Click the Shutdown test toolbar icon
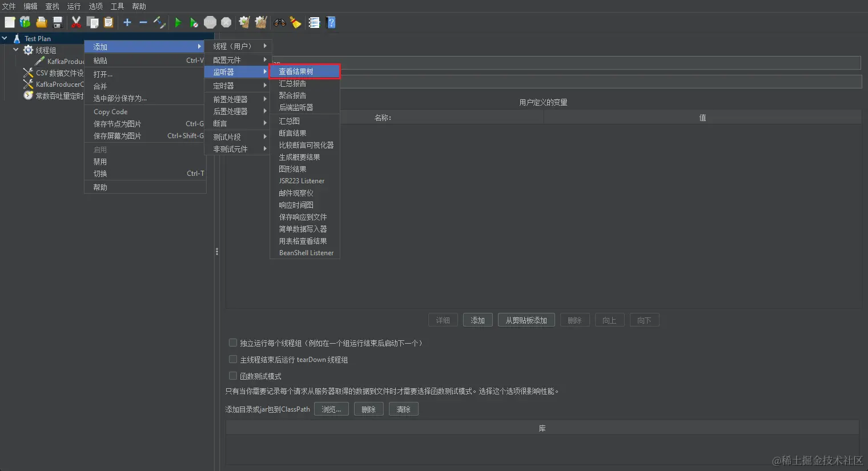 tap(226, 22)
